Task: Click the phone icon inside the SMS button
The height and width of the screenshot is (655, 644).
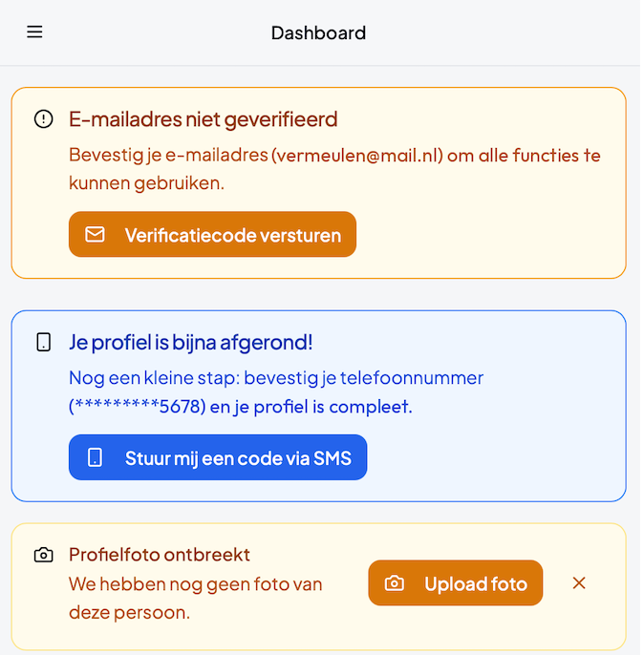Action: (x=95, y=457)
